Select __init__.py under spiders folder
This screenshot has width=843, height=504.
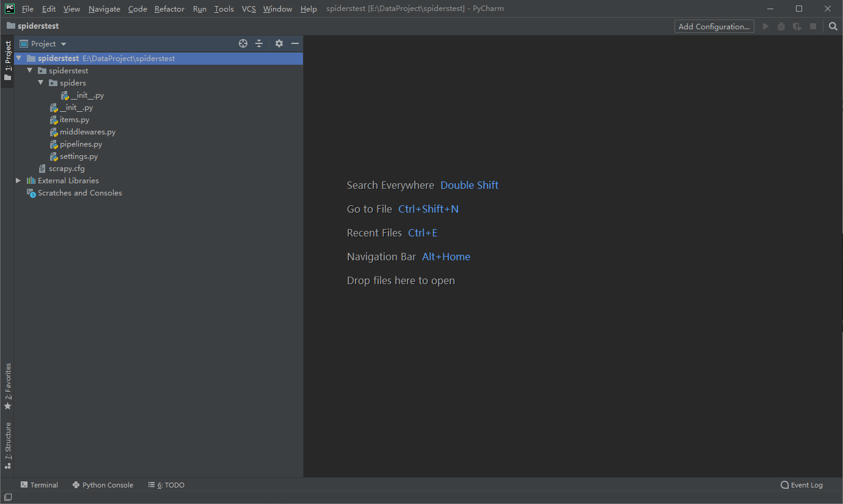[87, 95]
